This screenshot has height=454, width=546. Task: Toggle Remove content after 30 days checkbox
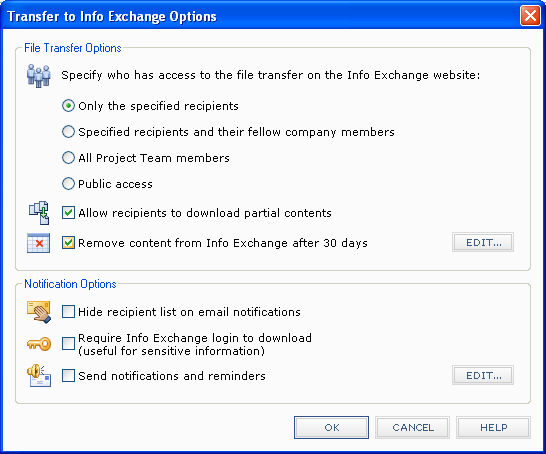68,243
